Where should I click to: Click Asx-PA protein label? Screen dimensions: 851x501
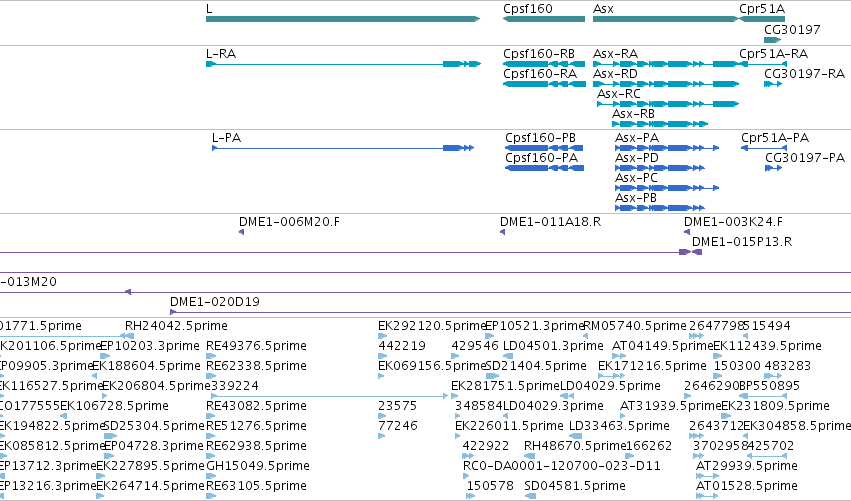[637, 138]
